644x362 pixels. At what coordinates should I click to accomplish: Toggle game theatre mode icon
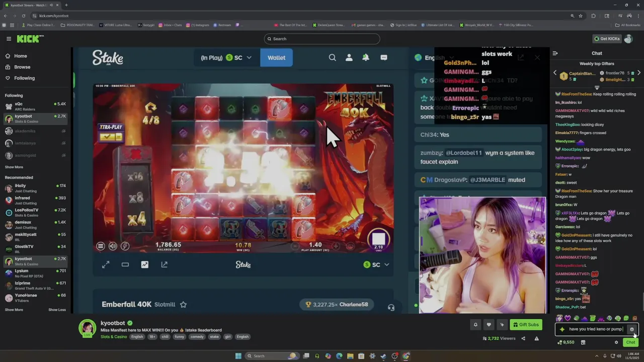pos(125,264)
